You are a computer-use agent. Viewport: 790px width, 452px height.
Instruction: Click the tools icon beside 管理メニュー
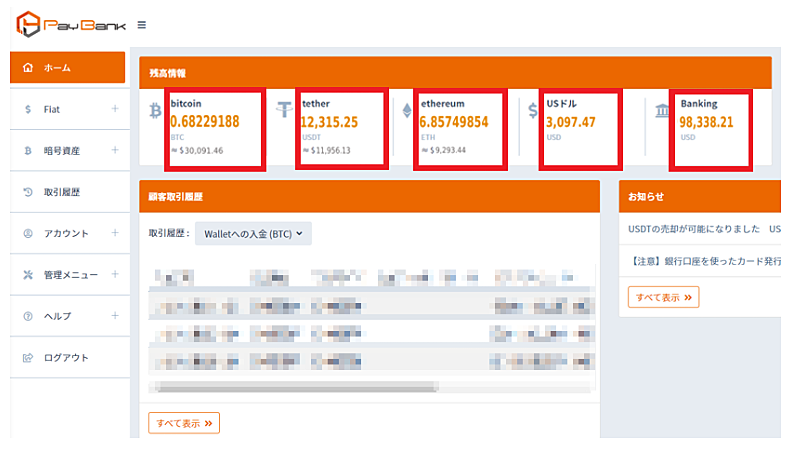tap(28, 275)
